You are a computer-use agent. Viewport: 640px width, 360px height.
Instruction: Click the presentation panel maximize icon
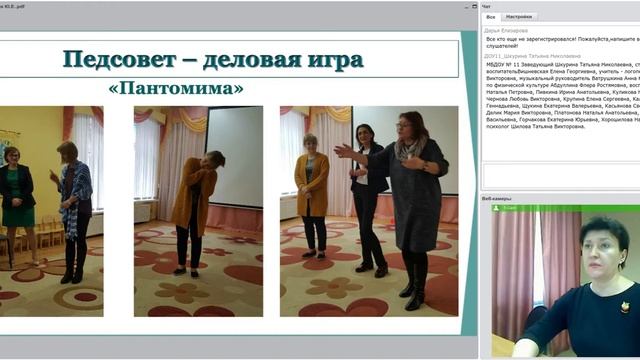click(x=474, y=6)
